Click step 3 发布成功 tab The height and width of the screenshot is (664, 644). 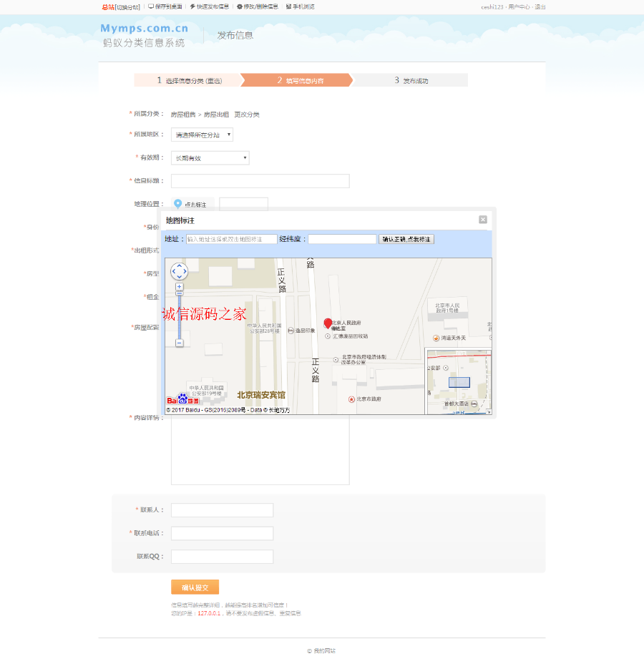[411, 80]
